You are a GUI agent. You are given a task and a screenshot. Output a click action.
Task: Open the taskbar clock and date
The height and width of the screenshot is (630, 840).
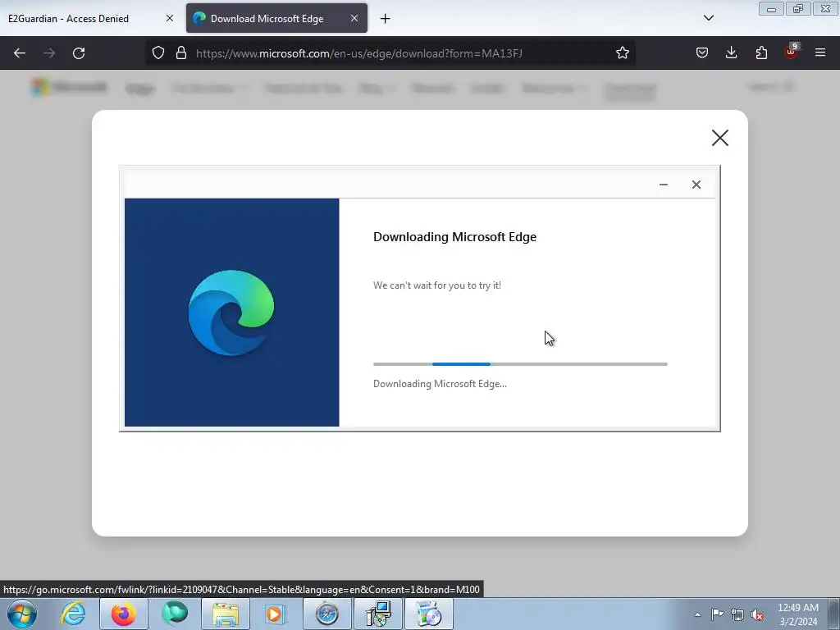point(798,614)
